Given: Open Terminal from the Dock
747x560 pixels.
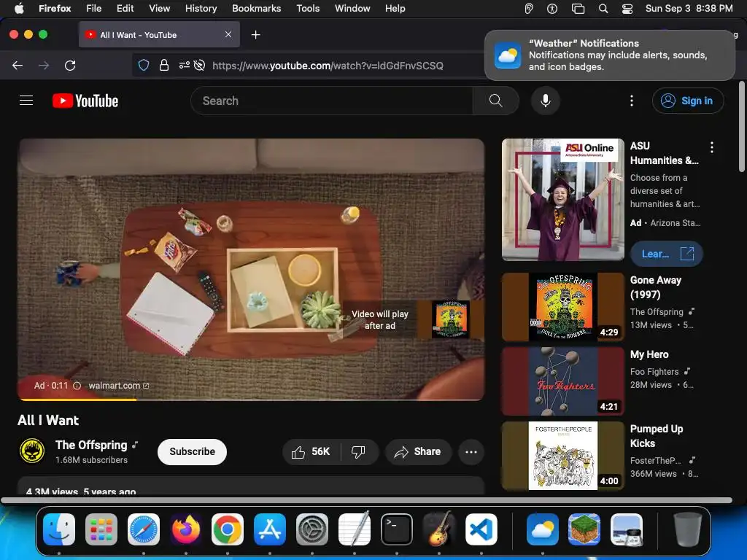Looking at the screenshot, I should tap(396, 529).
